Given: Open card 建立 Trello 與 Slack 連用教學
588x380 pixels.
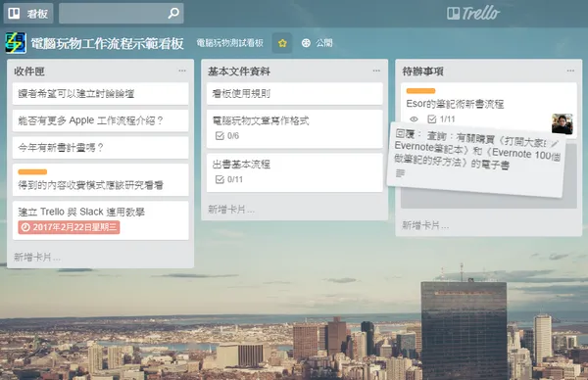Looking at the screenshot, I should [101, 220].
